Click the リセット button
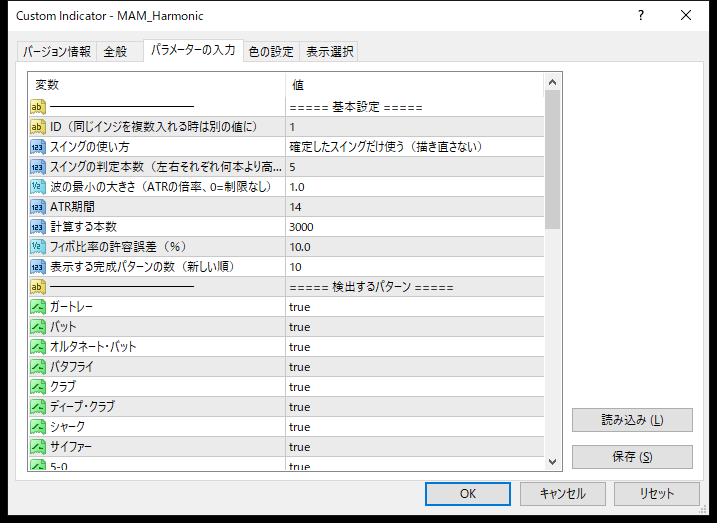The width and height of the screenshot is (717, 523). (x=657, y=494)
